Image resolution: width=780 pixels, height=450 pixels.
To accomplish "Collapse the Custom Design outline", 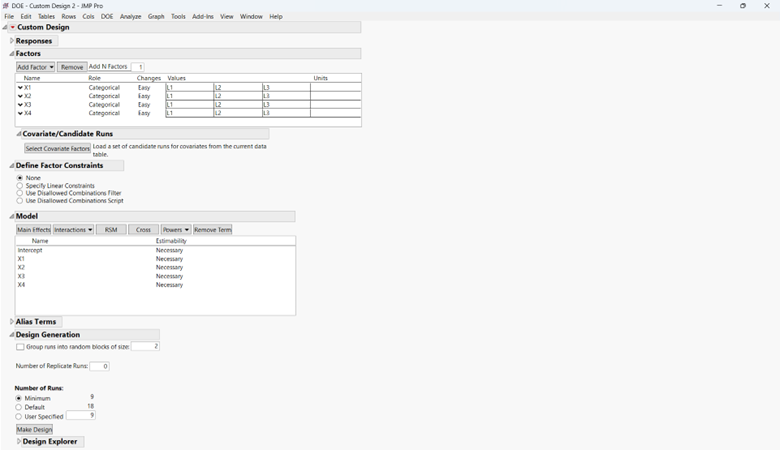I will coord(5,27).
